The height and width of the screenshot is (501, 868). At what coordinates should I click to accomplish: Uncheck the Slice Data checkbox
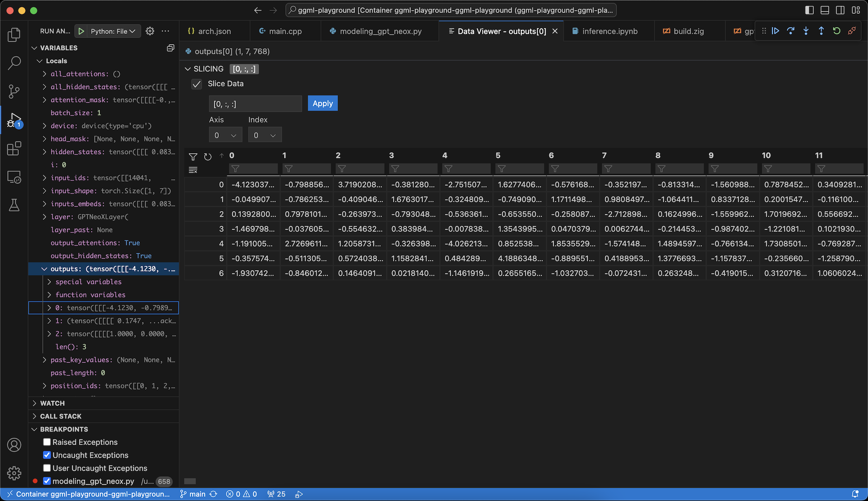pos(197,84)
